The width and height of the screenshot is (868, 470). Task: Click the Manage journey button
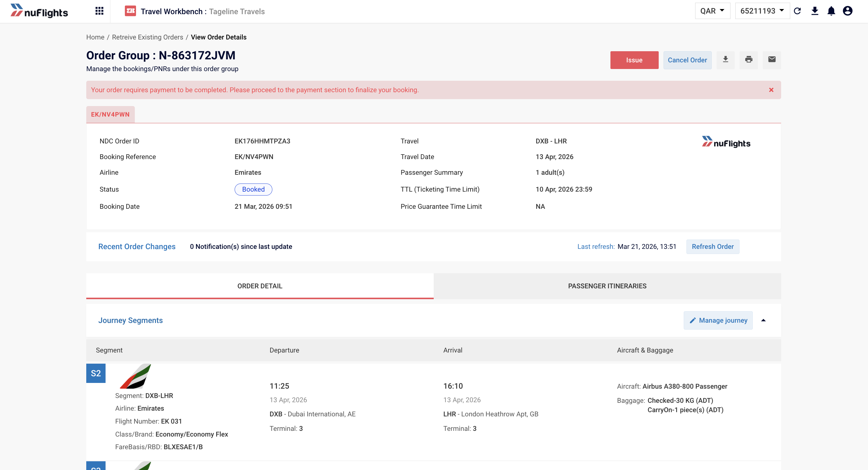pos(718,321)
